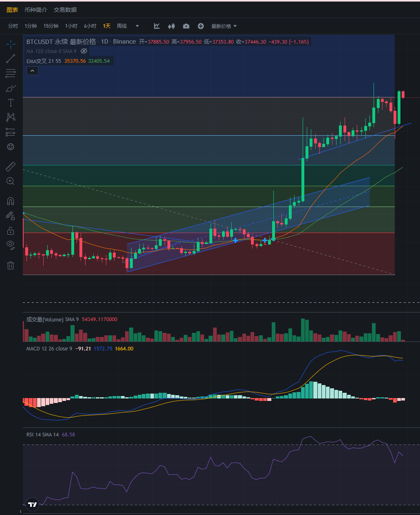Image resolution: width=420 pixels, height=515 pixels.
Task: Select the brush drawing tool
Action: [x=11, y=88]
